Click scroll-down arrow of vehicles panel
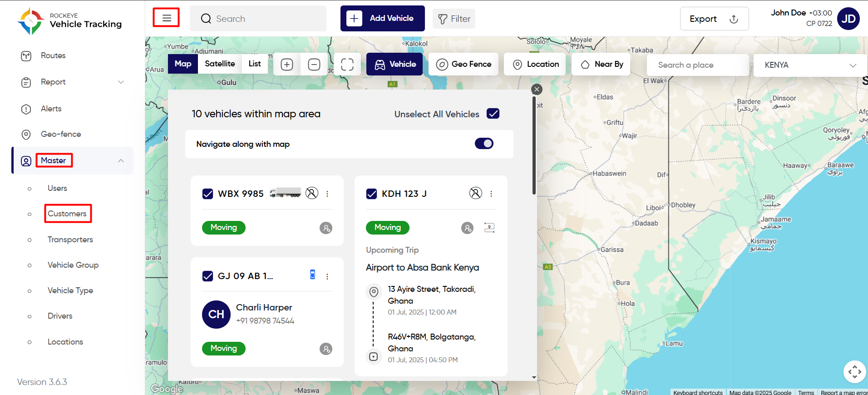 pos(534,377)
